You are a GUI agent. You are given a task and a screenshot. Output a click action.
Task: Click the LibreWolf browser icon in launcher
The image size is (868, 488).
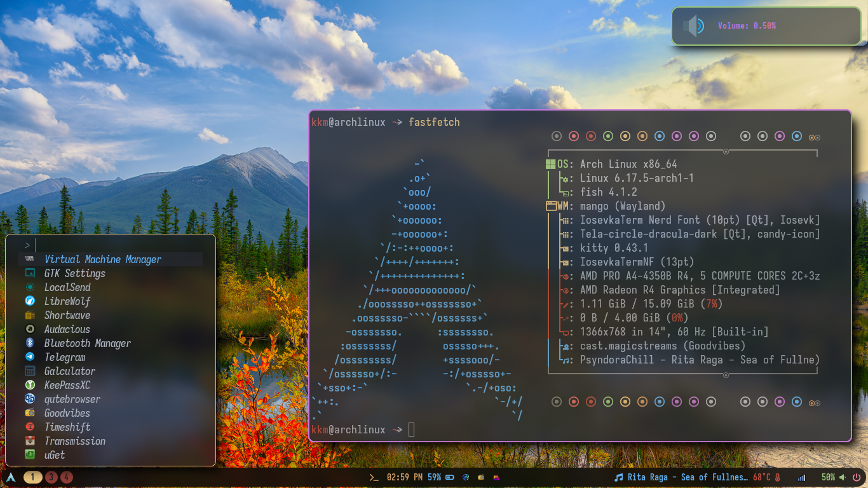pos(30,301)
